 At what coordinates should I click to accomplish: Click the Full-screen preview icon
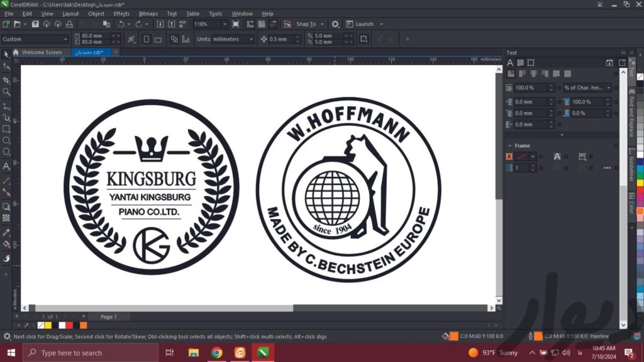point(236,25)
